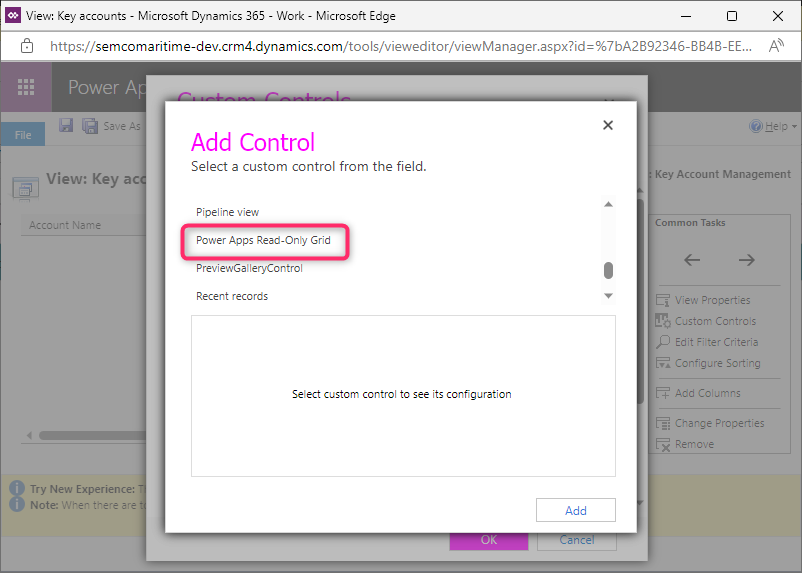Image resolution: width=802 pixels, height=573 pixels.
Task: Open the File menu
Action: (23, 135)
